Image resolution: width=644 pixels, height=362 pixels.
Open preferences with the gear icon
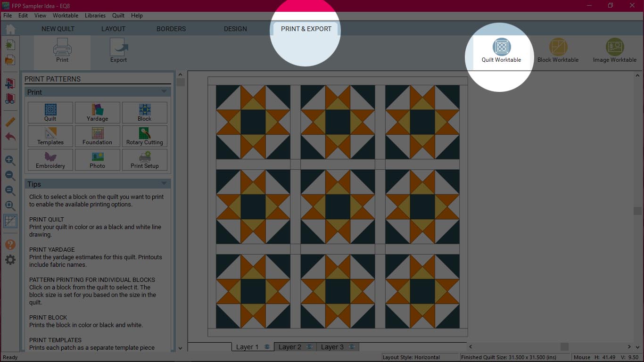click(x=10, y=260)
